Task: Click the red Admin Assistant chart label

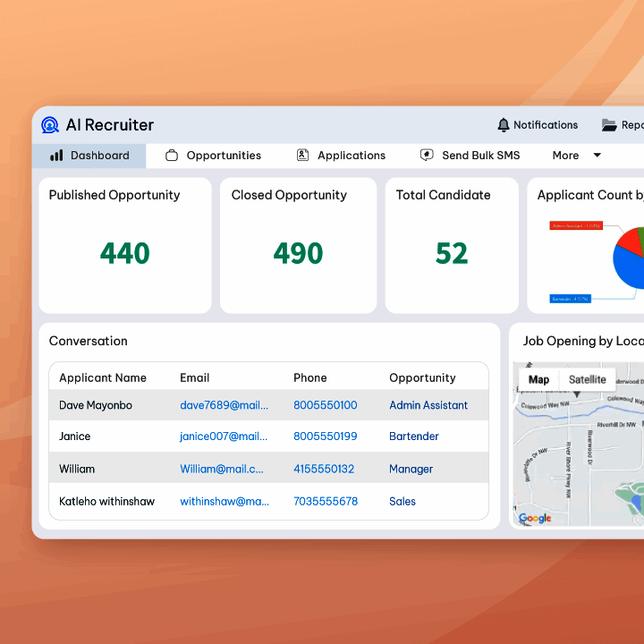Action: 575,225
